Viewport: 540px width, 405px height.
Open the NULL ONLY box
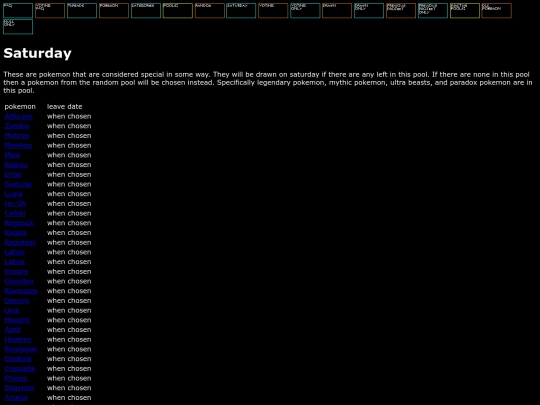pyautogui.click(x=18, y=27)
